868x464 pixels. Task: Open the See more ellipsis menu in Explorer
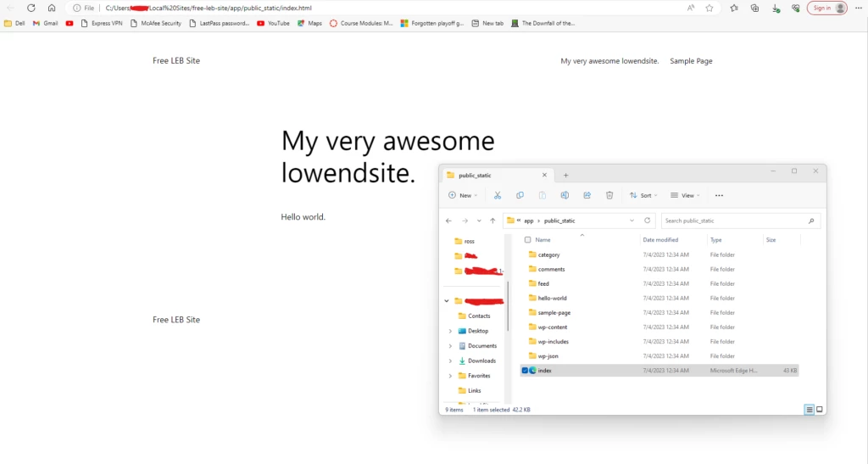(x=719, y=195)
